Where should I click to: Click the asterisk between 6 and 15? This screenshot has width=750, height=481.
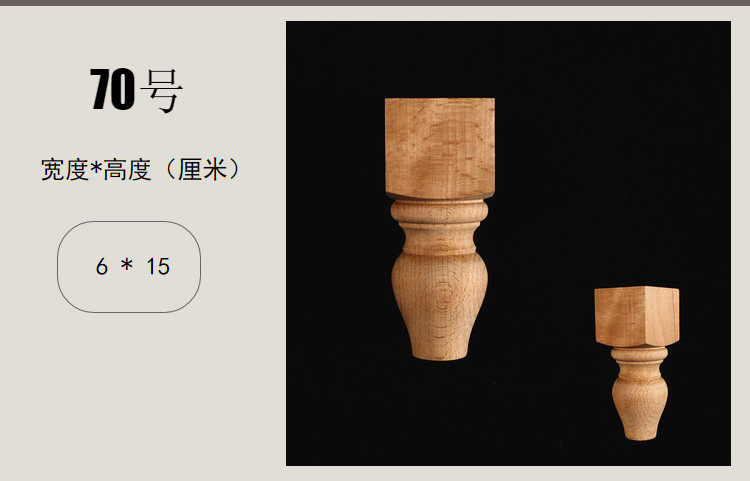point(127,264)
